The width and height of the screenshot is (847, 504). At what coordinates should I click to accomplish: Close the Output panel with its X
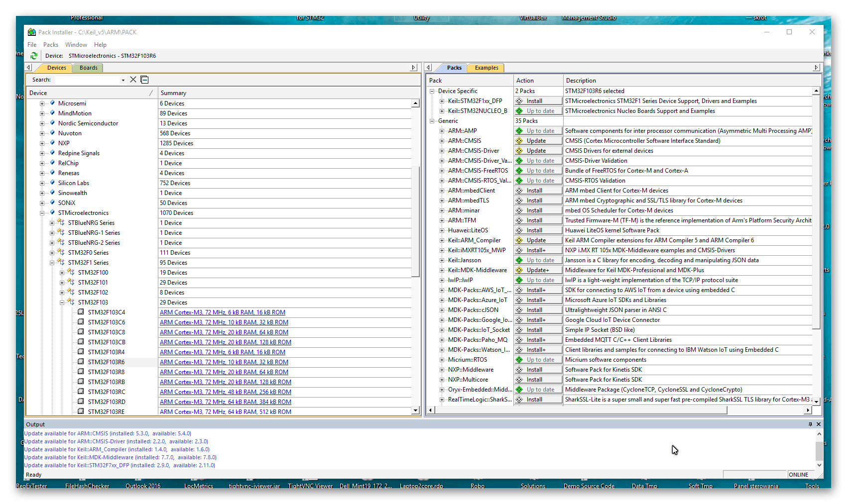pos(819,424)
